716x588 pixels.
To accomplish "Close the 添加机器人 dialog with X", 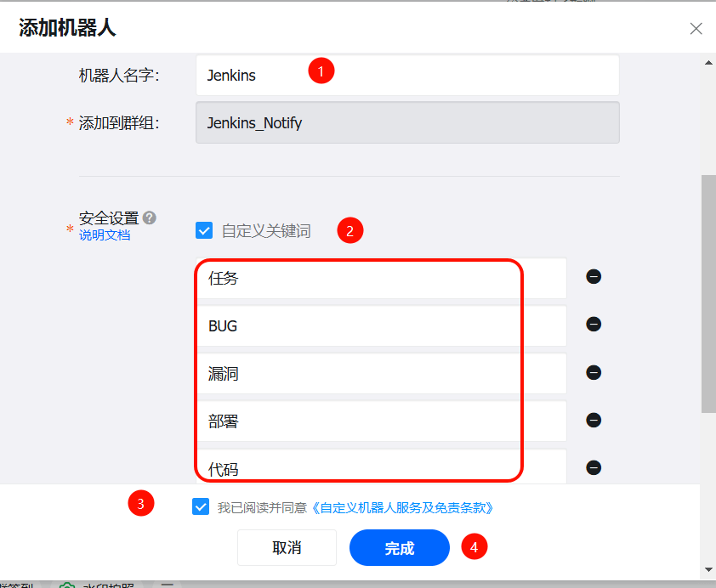I will tap(696, 29).
